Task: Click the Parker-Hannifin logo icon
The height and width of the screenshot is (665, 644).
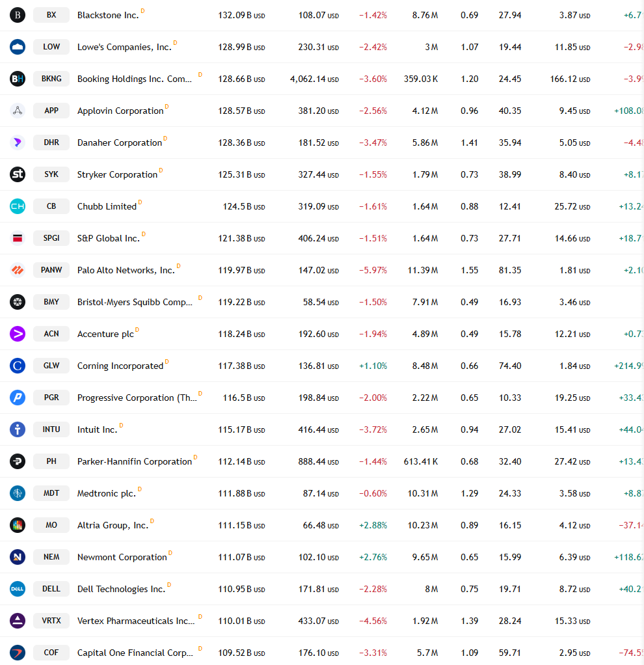Action: click(18, 461)
